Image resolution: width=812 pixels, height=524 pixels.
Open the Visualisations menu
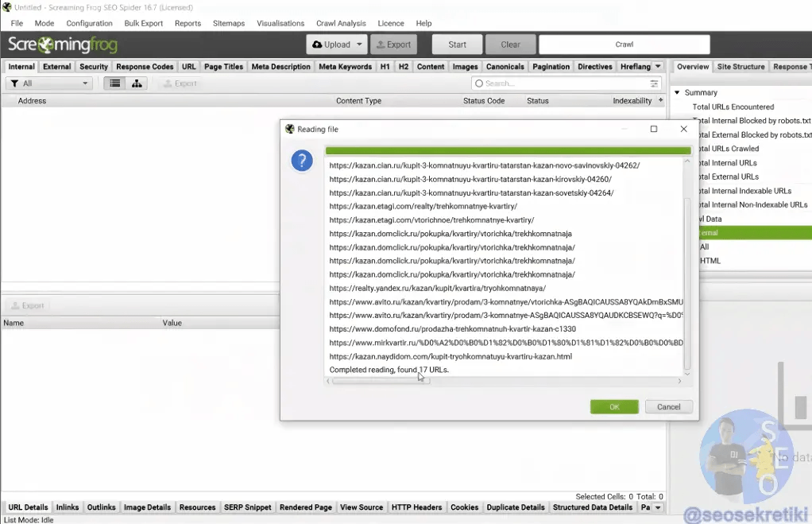(x=280, y=23)
